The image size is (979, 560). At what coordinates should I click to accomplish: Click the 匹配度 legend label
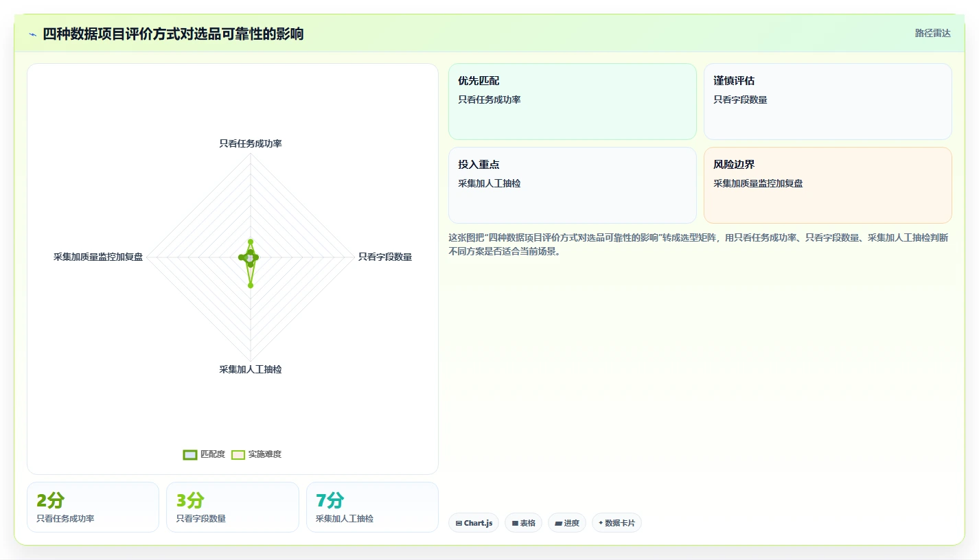click(x=213, y=454)
